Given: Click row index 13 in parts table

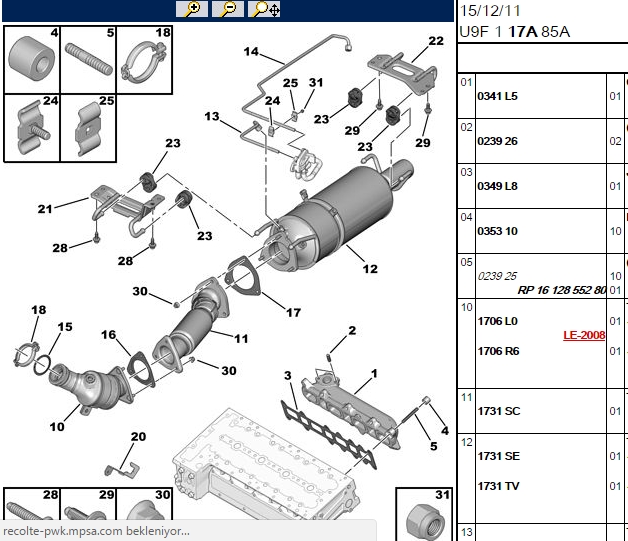Looking at the screenshot, I should [x=466, y=532].
